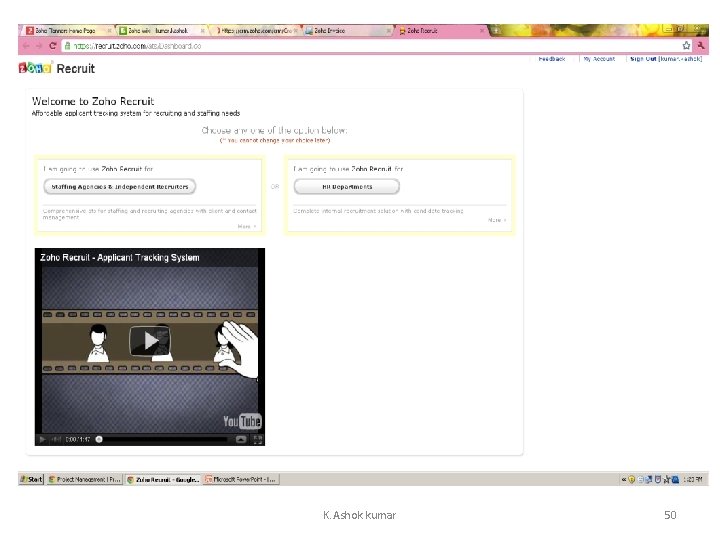Close the Zoho Home Page tab

click(109, 31)
